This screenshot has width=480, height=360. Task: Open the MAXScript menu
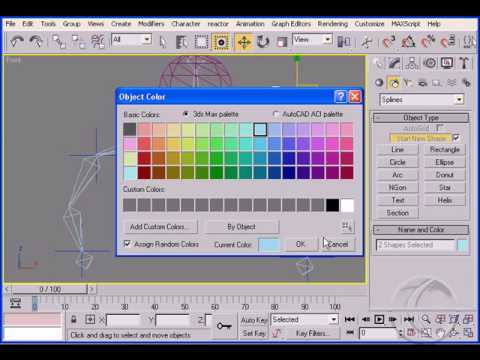point(406,24)
